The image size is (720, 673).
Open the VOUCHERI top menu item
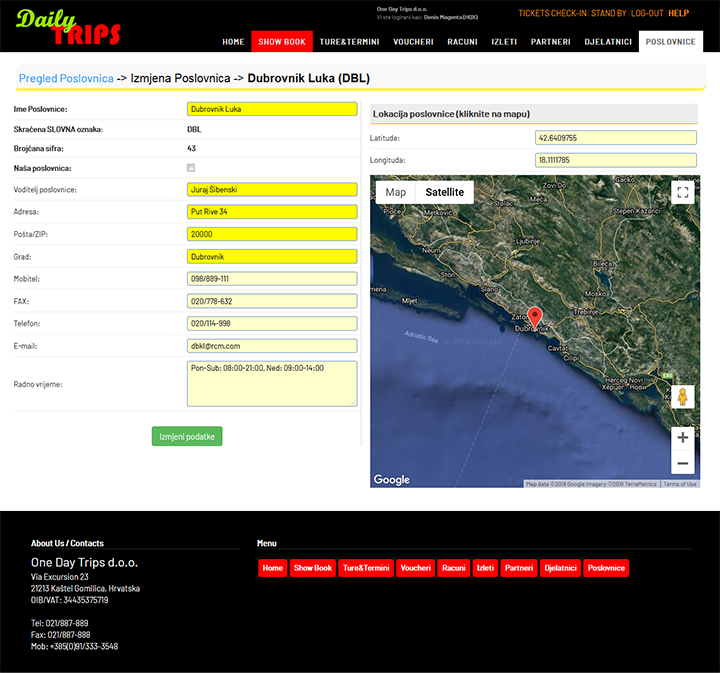[x=413, y=42]
